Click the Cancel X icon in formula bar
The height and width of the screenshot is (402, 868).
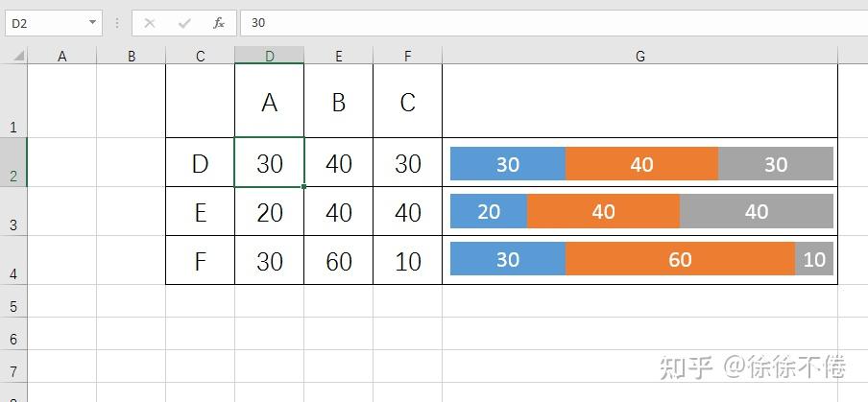150,23
